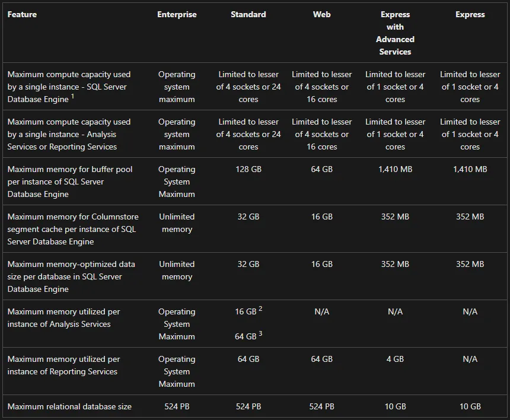
Task: Click footnote 1 superscript after Database Engine
Action: pyautogui.click(x=72, y=96)
